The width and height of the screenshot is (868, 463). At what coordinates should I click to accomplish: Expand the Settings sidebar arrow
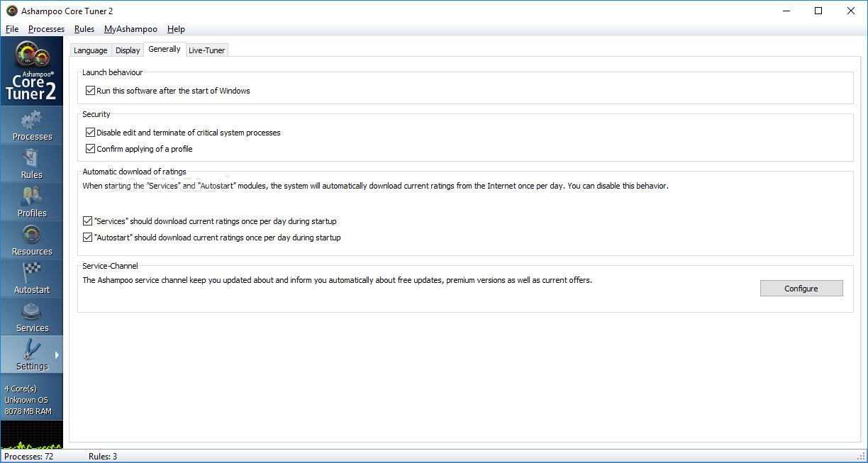(x=57, y=355)
